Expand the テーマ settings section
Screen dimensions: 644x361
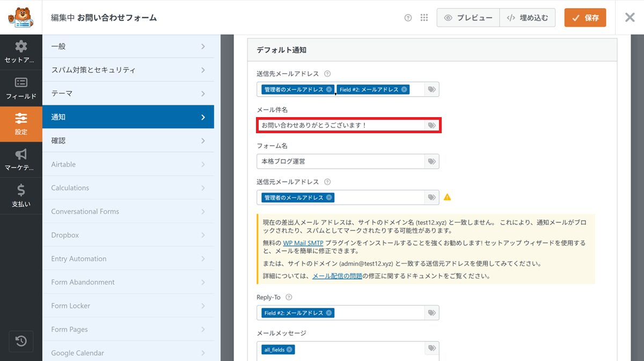(128, 93)
